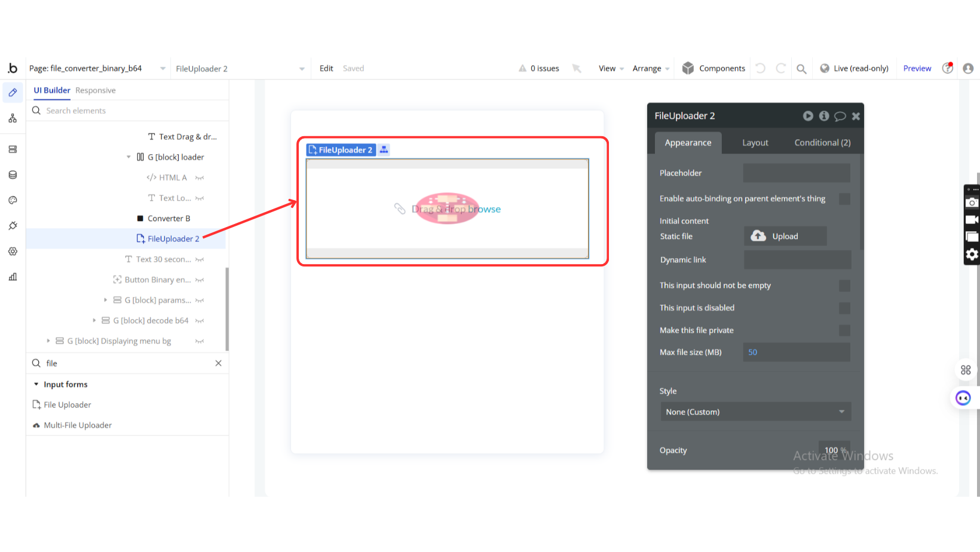Screen dimensions: 980x552
Task: Click the Search elements input field
Action: click(x=127, y=111)
